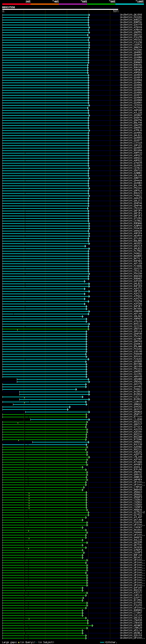Open hit label UniRef100_A8HYU5
The height and width of the screenshot is (644, 146).
[x=131, y=376]
